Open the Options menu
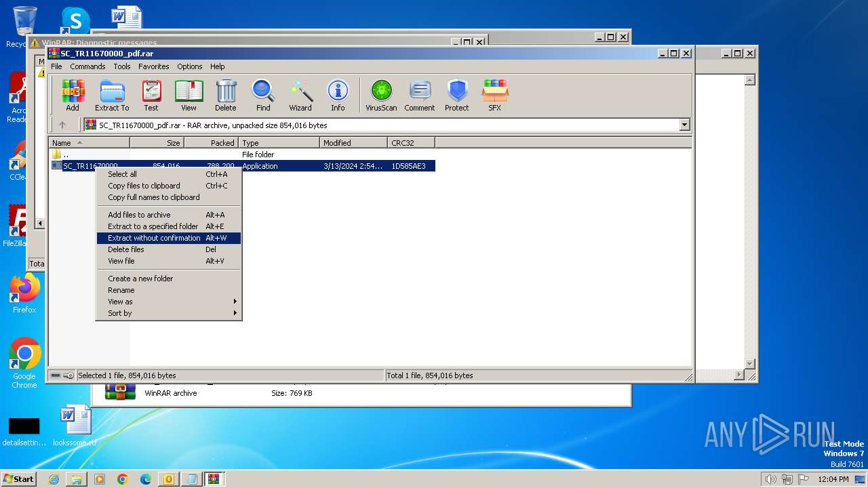The image size is (868, 488). point(190,66)
